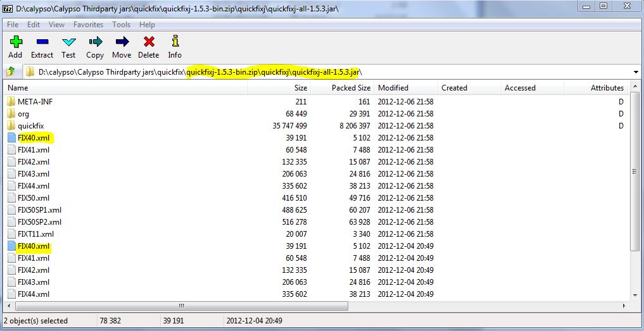Select FIX42.xml dated 2012-12-04
644x331 pixels.
[x=34, y=270]
